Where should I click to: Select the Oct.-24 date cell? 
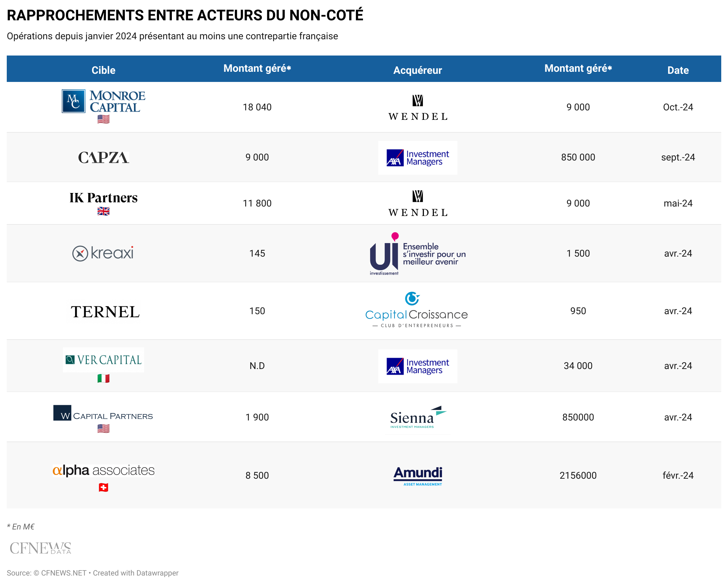(x=678, y=107)
